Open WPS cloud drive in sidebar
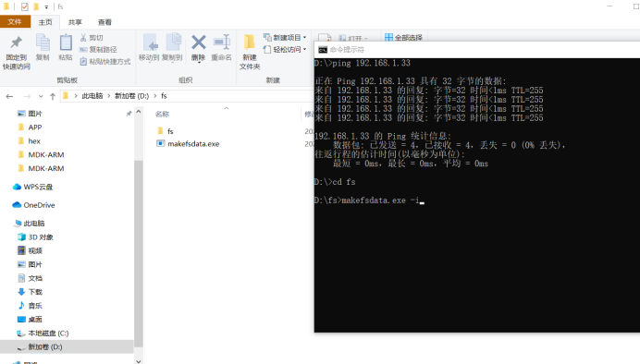Screen dimensions: 640x364 pos(32,187)
